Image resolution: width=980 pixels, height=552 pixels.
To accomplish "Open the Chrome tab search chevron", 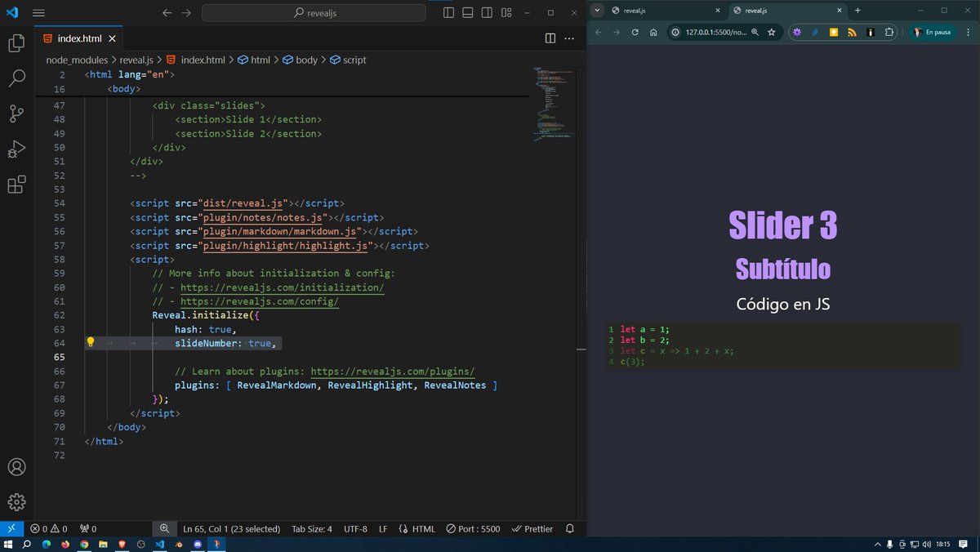I will point(597,11).
